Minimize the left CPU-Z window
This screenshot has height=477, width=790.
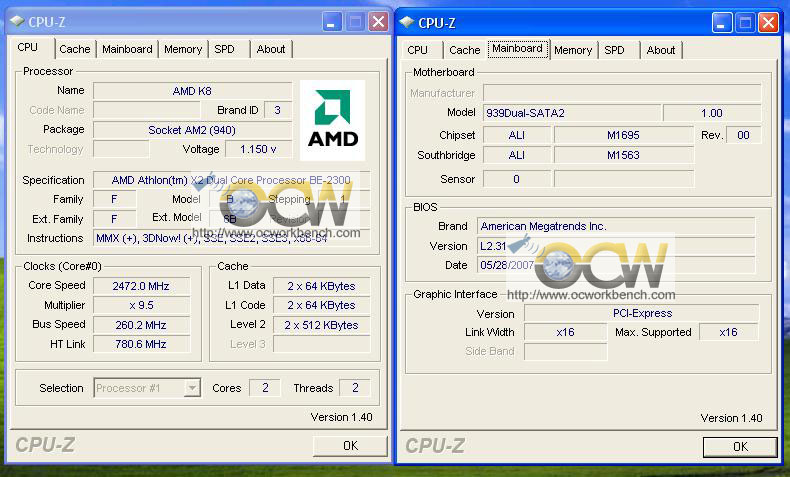coord(332,22)
